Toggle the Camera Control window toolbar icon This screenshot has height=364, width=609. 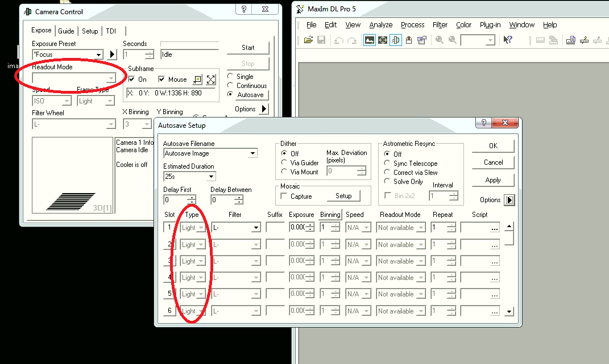pos(395,40)
